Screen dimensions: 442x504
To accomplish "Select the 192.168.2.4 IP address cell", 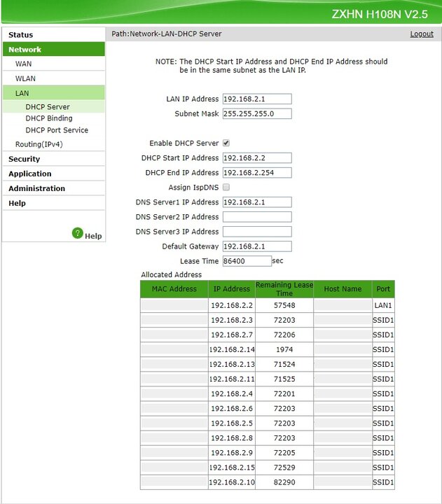I will 232,393.
